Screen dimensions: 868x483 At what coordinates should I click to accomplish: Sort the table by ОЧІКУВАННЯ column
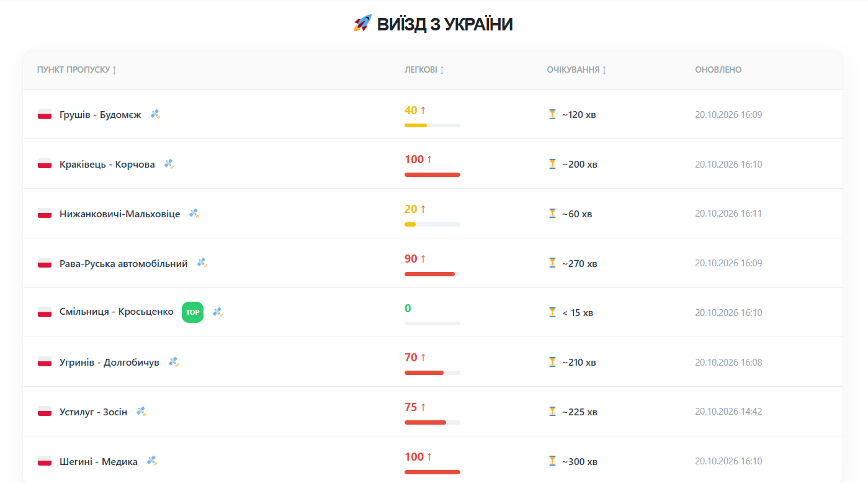[576, 70]
